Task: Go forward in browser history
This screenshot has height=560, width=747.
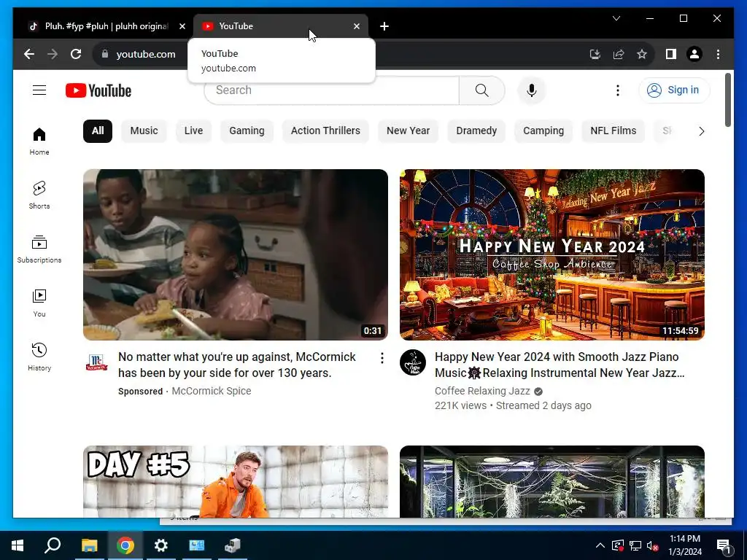Action: (53, 54)
